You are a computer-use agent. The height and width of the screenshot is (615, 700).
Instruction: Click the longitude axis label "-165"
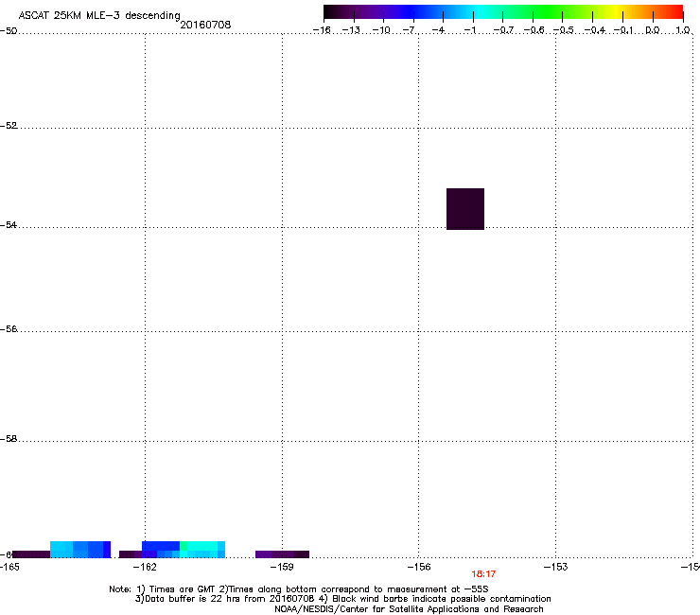pos(9,567)
